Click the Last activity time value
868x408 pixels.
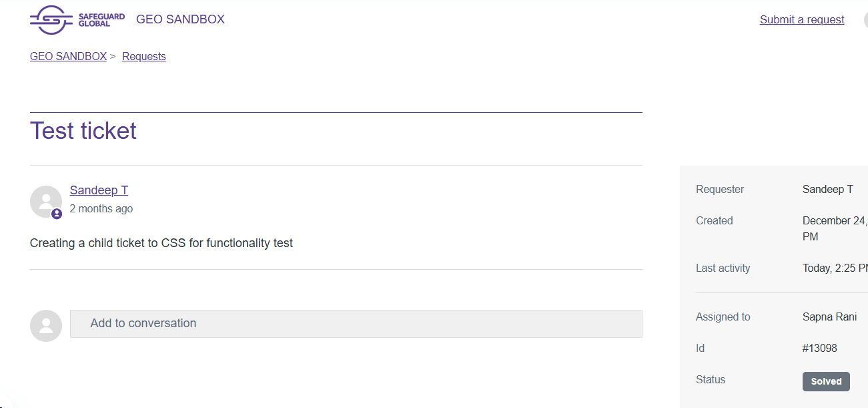(835, 268)
